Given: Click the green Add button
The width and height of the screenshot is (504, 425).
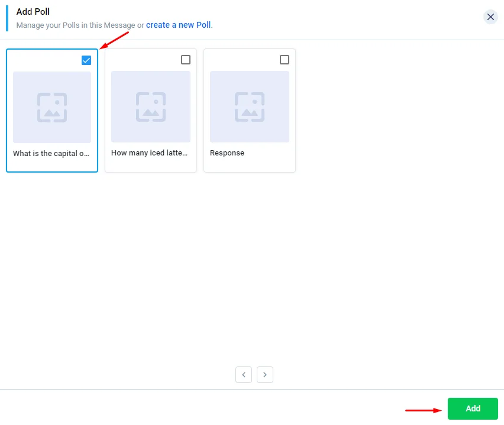Looking at the screenshot, I should click(x=473, y=408).
